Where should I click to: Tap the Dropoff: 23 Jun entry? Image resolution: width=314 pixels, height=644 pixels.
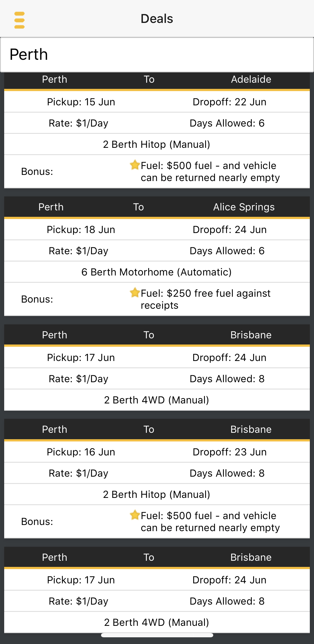pyautogui.click(x=229, y=452)
